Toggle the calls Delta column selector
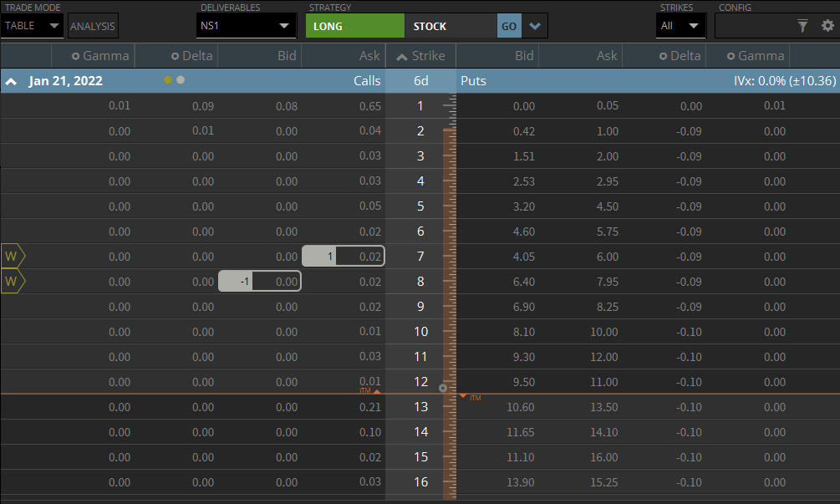 pyautogui.click(x=175, y=57)
